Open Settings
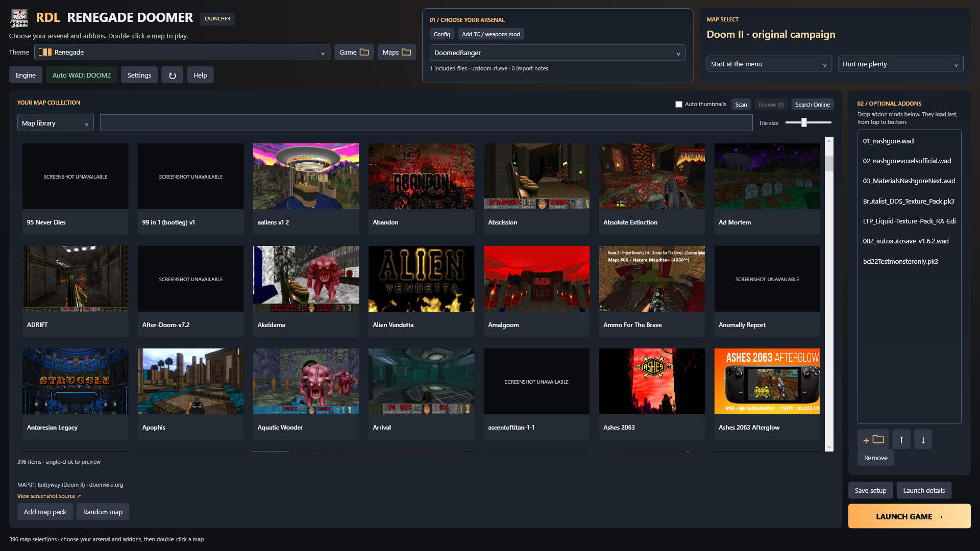 [139, 75]
